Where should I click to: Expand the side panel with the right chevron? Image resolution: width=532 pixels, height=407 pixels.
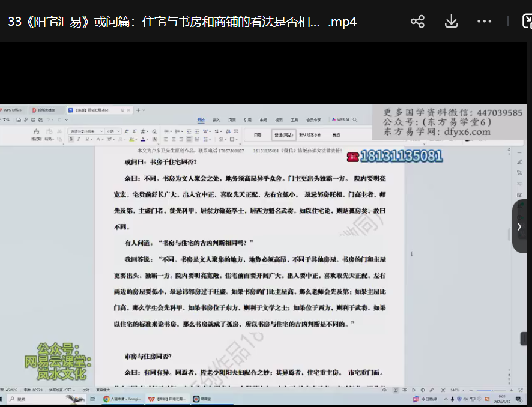click(x=519, y=226)
